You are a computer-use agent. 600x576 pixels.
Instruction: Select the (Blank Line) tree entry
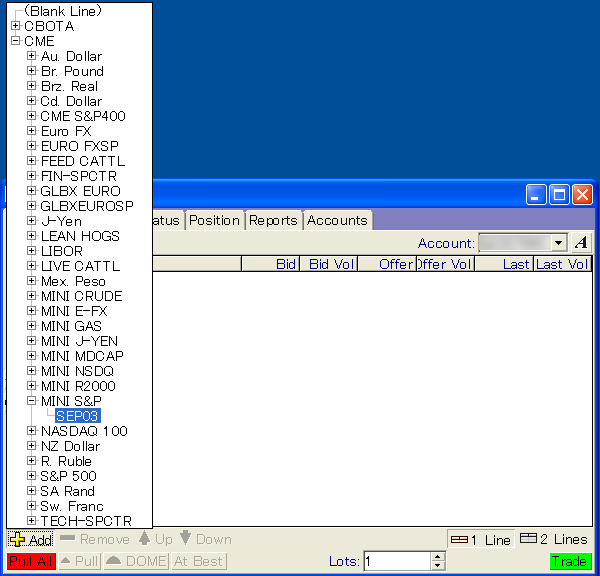63,11
